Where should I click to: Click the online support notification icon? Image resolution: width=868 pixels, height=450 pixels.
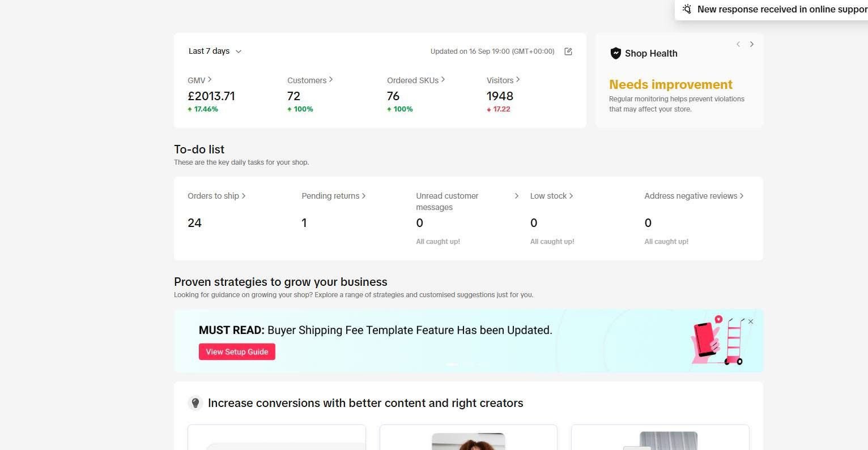(x=687, y=9)
